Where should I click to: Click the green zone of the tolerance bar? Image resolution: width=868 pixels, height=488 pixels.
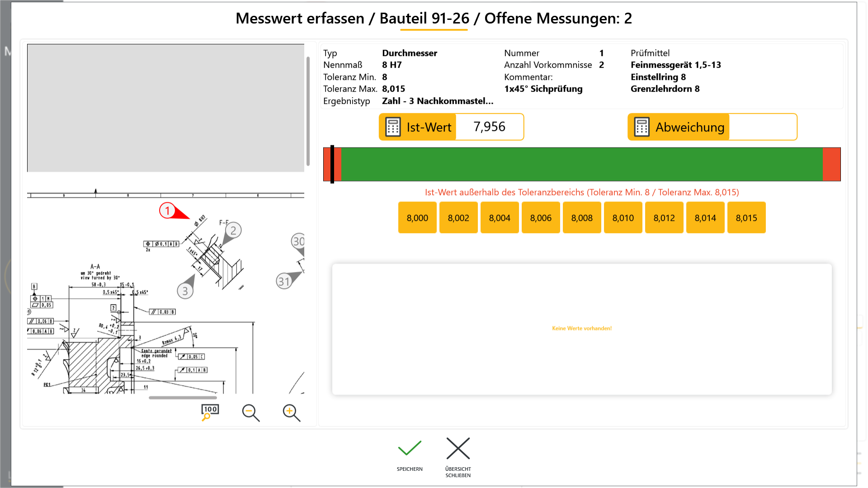[x=582, y=164]
